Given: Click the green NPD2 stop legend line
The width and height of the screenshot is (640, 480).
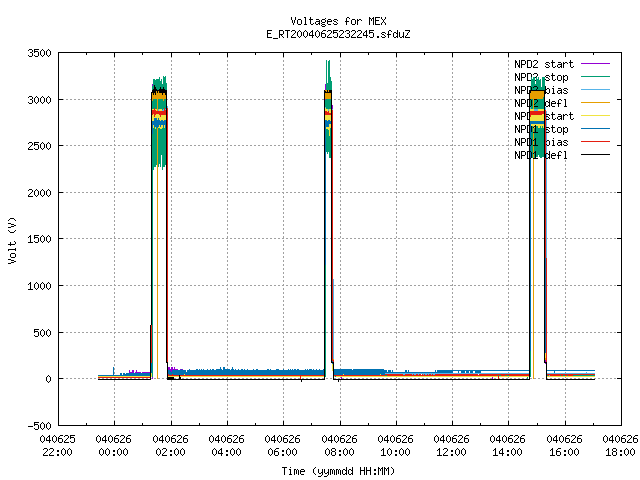Looking at the screenshot, I should [x=595, y=76].
